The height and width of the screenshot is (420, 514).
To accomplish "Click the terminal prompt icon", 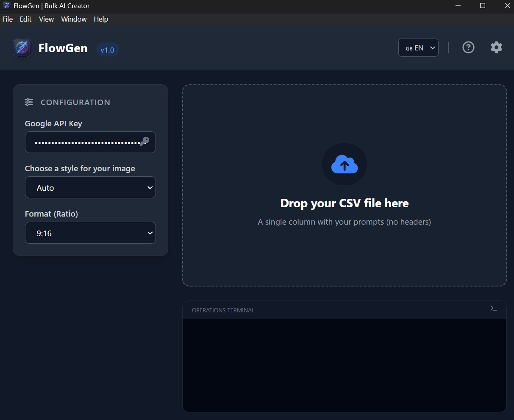I will 494,309.
